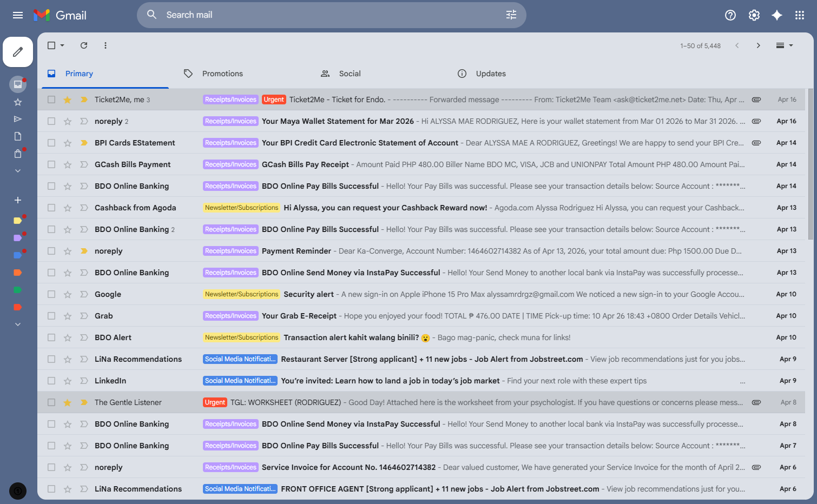The width and height of the screenshot is (817, 504).
Task: Open the toolbar More options menu
Action: [x=106, y=45]
